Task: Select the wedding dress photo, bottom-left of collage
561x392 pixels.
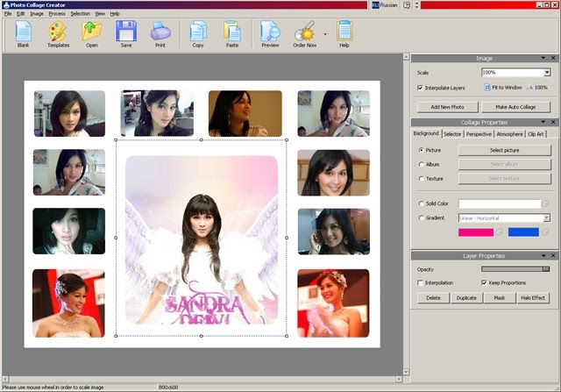Action: point(68,303)
